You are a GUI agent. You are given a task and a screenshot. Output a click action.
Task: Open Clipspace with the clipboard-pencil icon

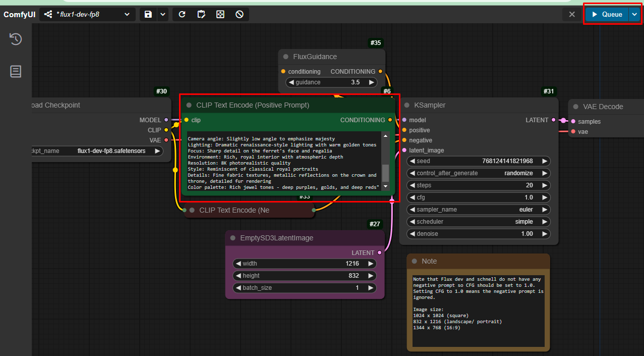point(201,14)
